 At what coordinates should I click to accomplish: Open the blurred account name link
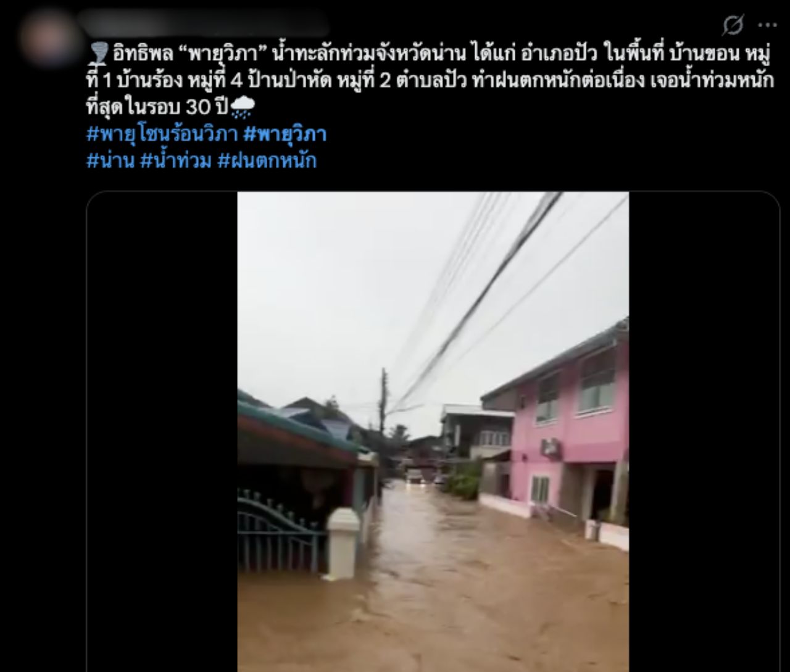pyautogui.click(x=204, y=23)
